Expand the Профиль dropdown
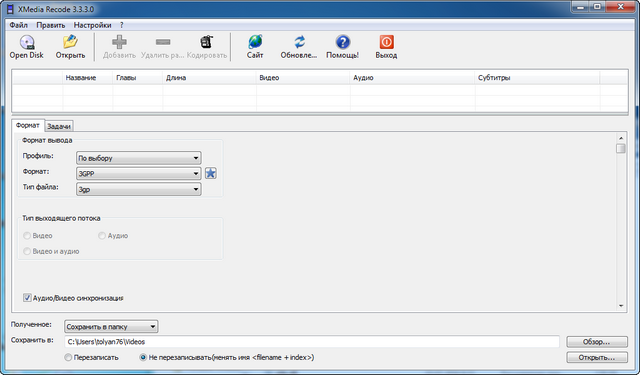 coord(139,158)
